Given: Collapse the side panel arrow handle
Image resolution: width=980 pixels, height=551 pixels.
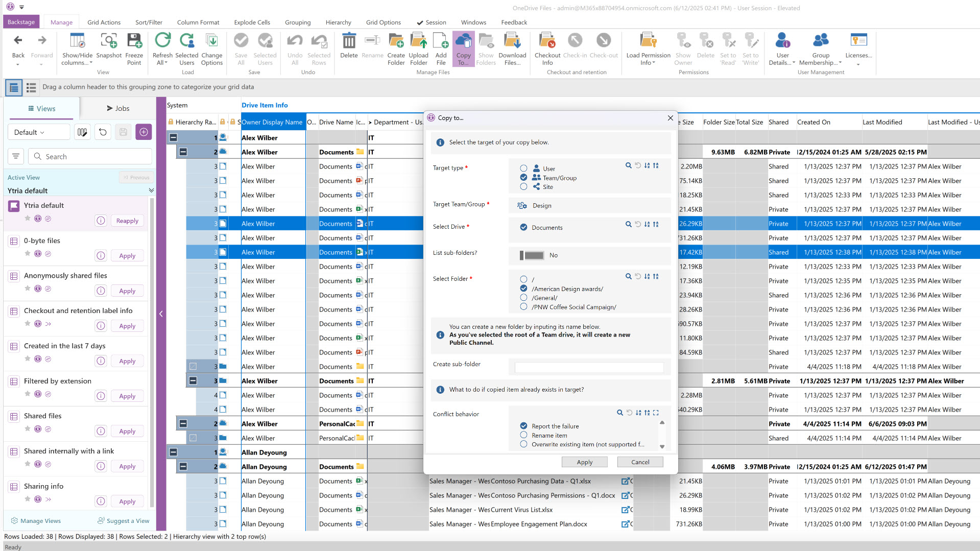Looking at the screenshot, I should [x=161, y=314].
